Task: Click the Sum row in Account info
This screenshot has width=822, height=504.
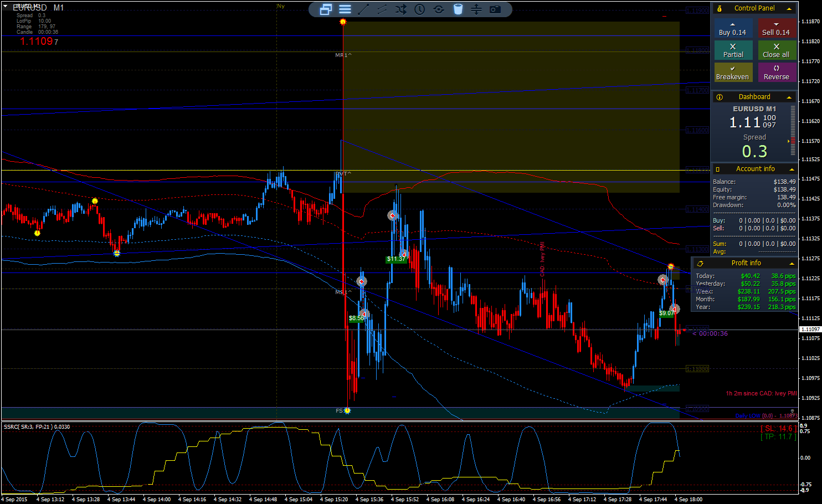Action: pyautogui.click(x=754, y=244)
